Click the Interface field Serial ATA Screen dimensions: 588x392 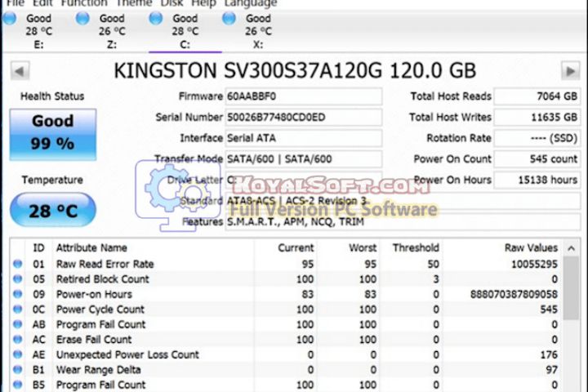pyautogui.click(x=303, y=138)
